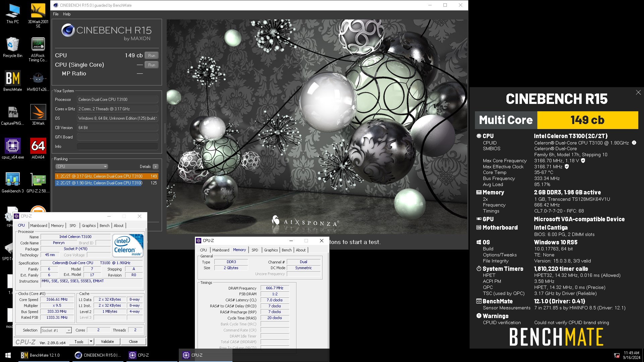
Task: Open the cpuz_x64.exe desktop icon
Action: tap(13, 148)
